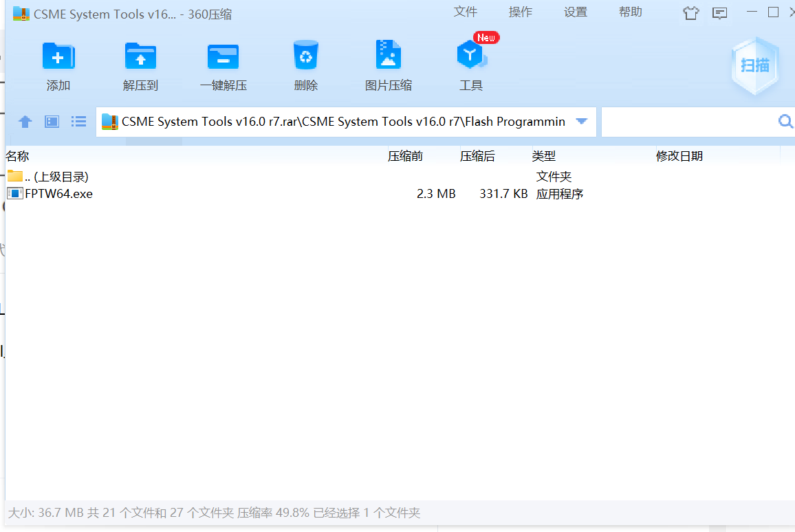Switch to list view mode
Viewport: 795px width, 532px height.
[x=78, y=122]
